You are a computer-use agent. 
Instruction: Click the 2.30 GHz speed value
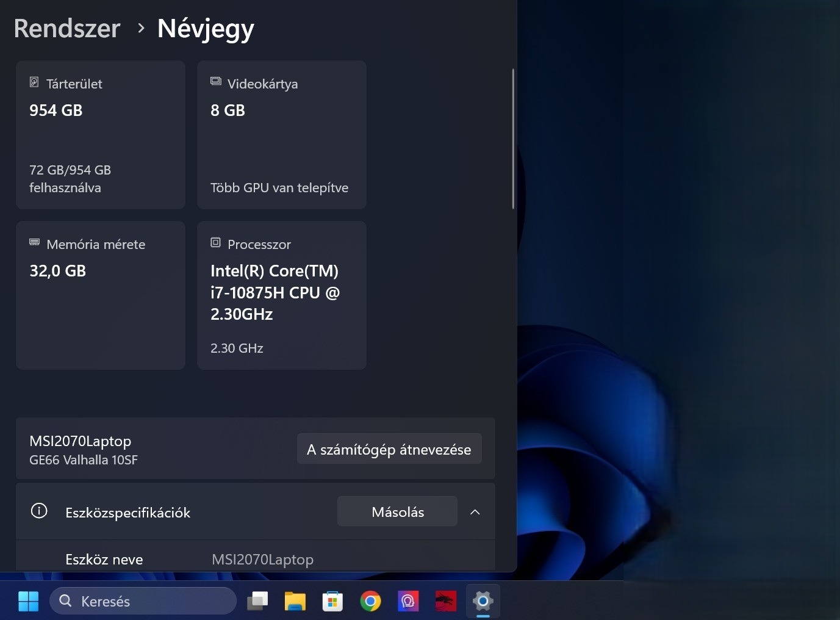pyautogui.click(x=237, y=348)
